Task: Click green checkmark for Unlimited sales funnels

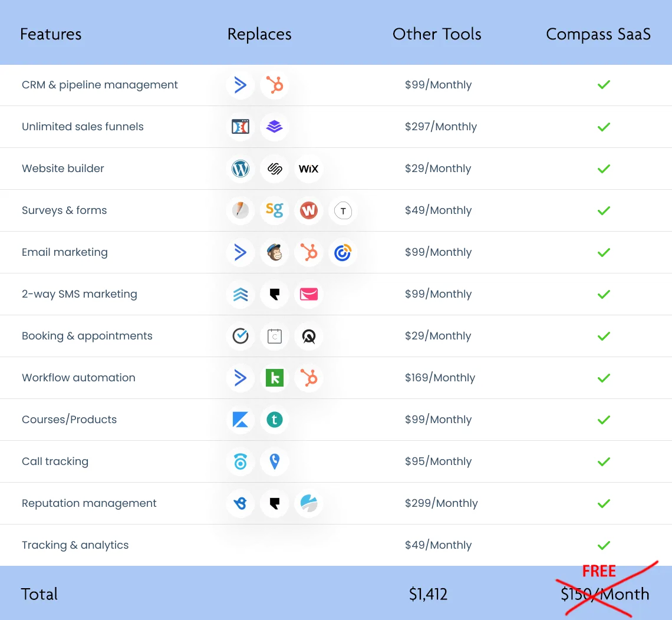Action: (604, 127)
